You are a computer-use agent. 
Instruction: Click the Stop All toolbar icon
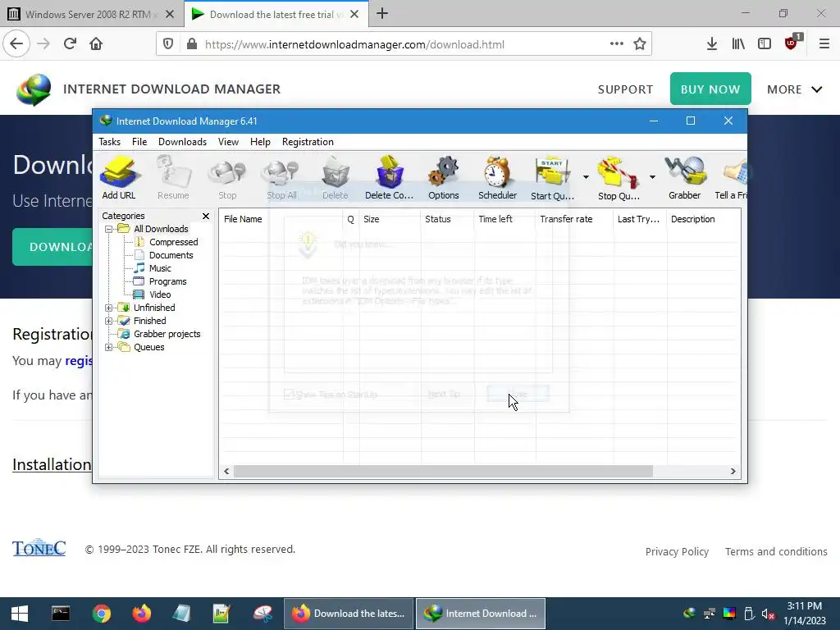(x=282, y=178)
